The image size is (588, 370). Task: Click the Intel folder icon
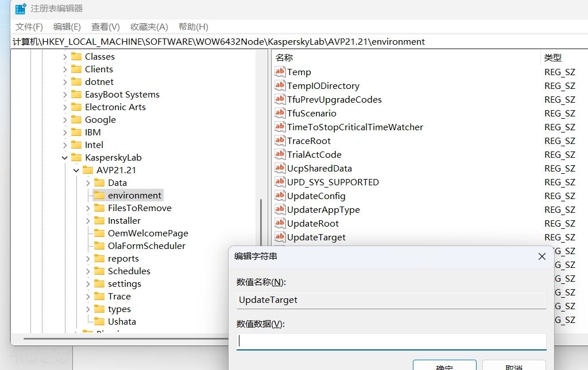click(x=76, y=145)
